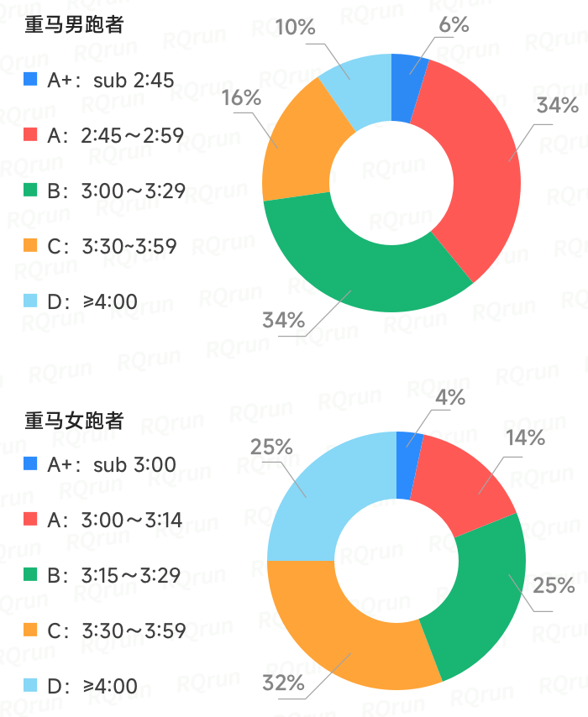This screenshot has width=588, height=717.
Task: Click blue A+ swatch in men's legend
Action: point(31,80)
